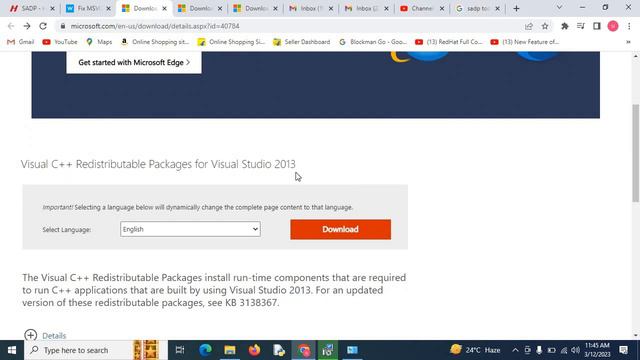Close the sadp tool Google tab

click(497, 8)
